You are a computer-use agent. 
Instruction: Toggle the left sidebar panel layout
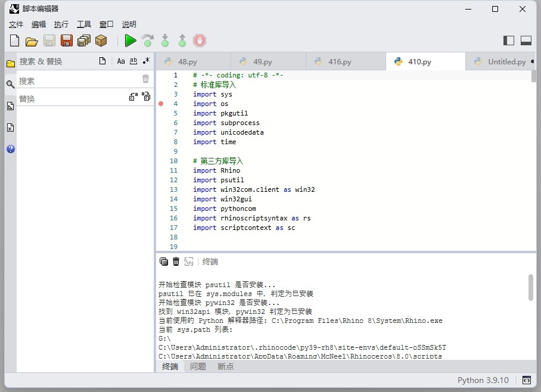[509, 41]
